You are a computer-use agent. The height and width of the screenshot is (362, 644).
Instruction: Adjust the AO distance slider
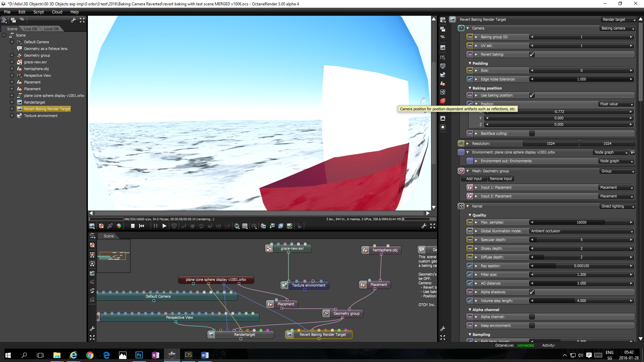pos(582,283)
